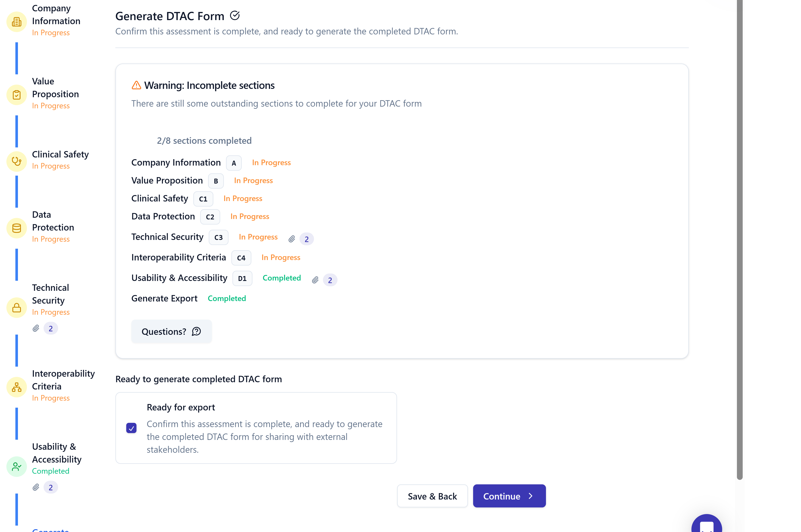Click the Questions? button
Screen dimensions: 801x532
click(x=172, y=331)
